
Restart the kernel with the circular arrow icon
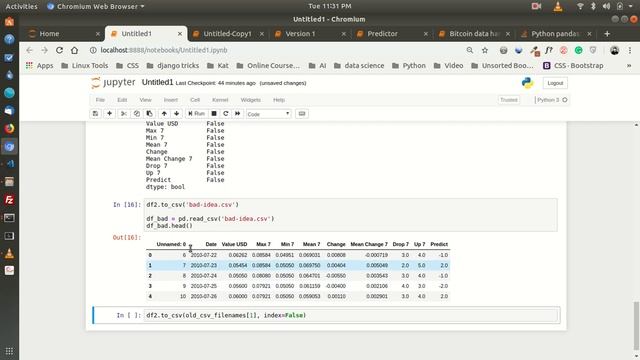click(226, 114)
